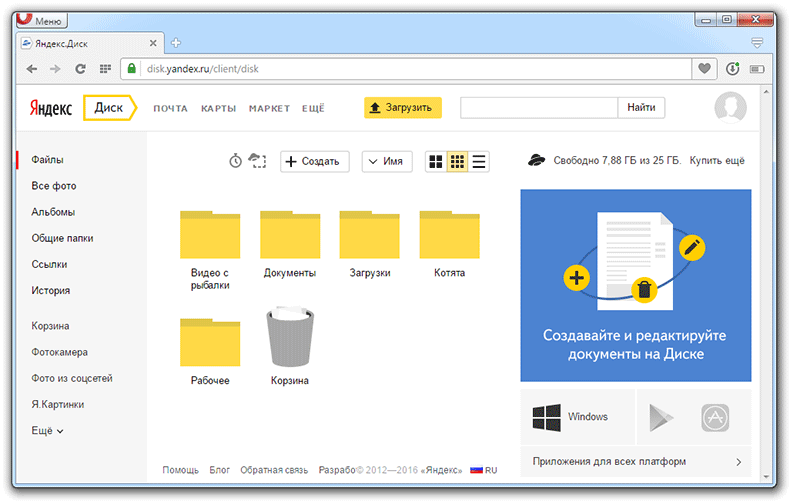Open the tab list menu icon
The width and height of the screenshot is (790, 501).
click(x=757, y=43)
